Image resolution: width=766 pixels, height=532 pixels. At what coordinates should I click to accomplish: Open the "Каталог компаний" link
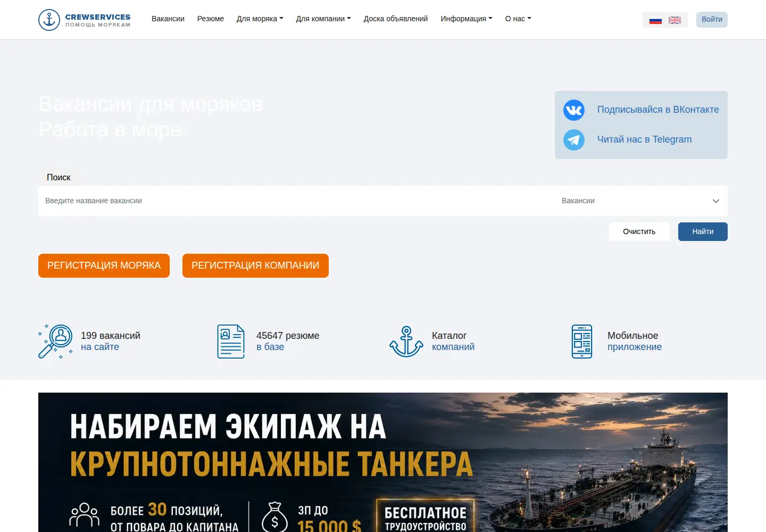(453, 342)
